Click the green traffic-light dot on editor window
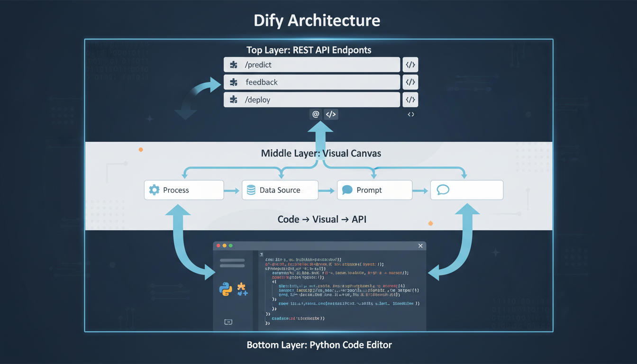 231,246
